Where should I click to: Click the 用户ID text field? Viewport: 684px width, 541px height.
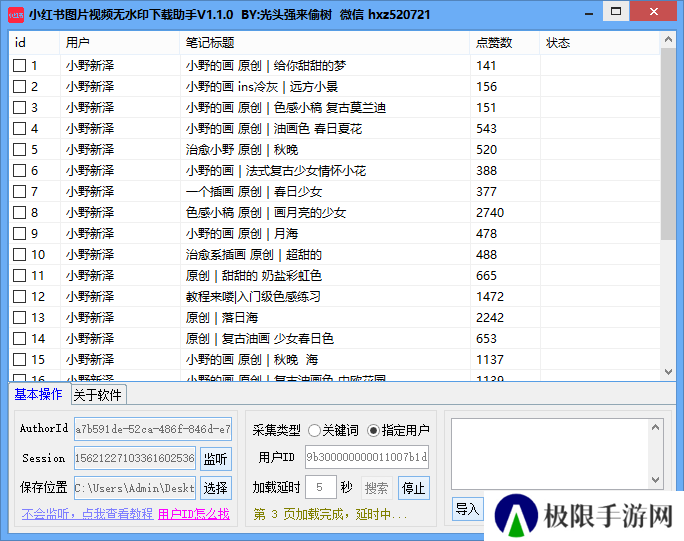(x=367, y=457)
